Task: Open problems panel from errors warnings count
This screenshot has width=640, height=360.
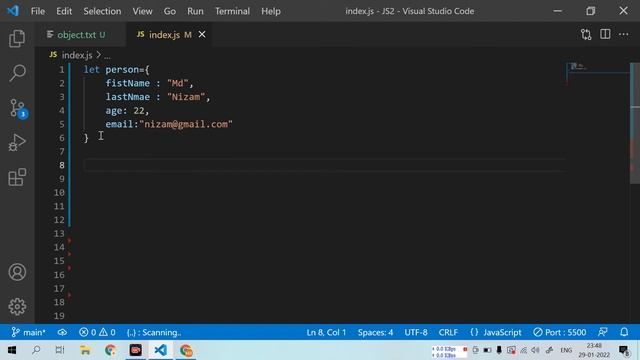Action: [97, 332]
